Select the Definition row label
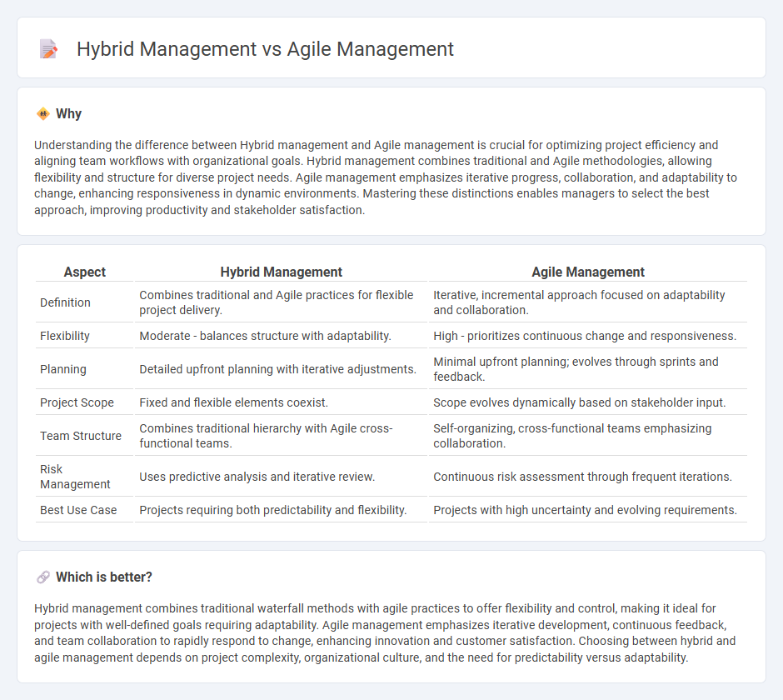Screen dimensions: 783x700 coord(65,302)
